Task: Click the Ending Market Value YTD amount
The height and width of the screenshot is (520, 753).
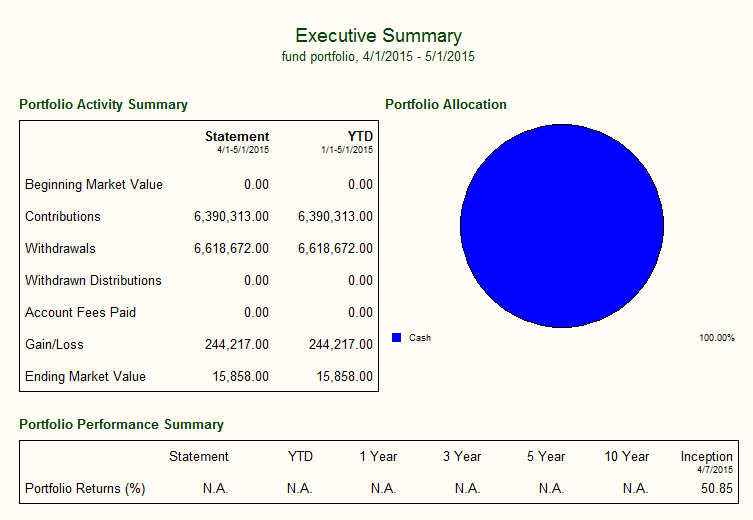Action: 345,377
